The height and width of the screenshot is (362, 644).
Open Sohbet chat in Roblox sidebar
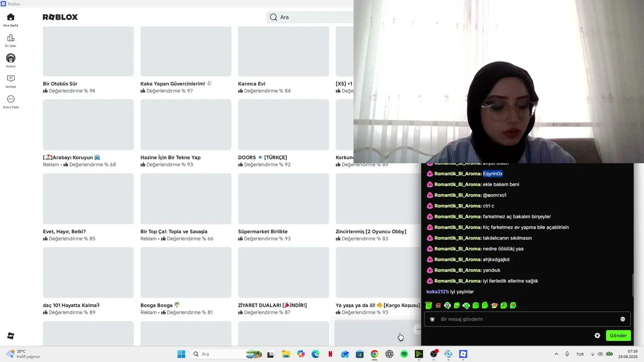(x=11, y=81)
